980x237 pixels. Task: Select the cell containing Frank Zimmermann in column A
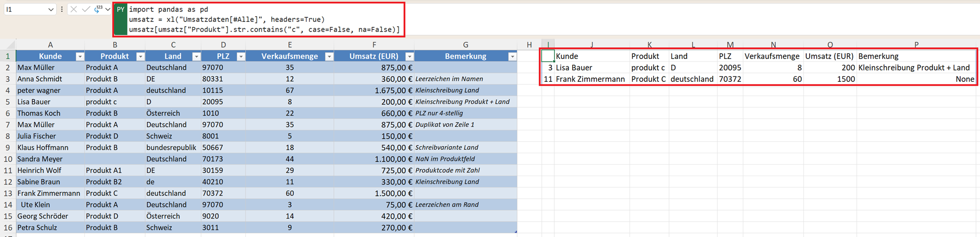[x=49, y=193]
